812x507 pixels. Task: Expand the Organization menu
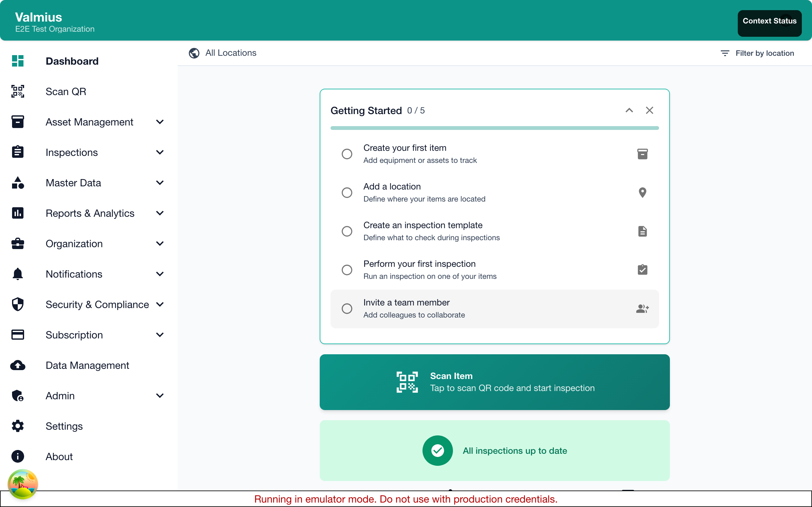160,244
